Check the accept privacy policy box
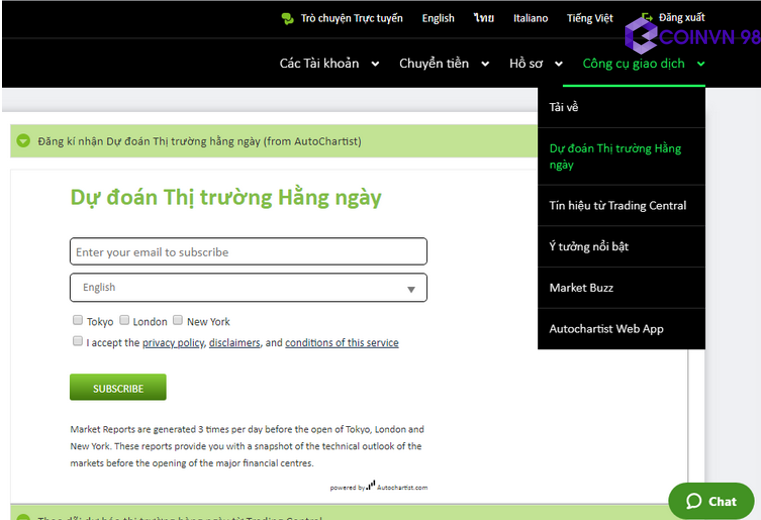This screenshot has height=520, width=761. pyautogui.click(x=78, y=342)
